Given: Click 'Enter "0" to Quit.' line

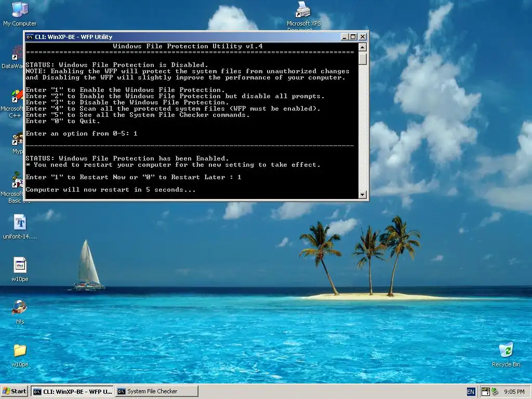Looking at the screenshot, I should 63,121.
